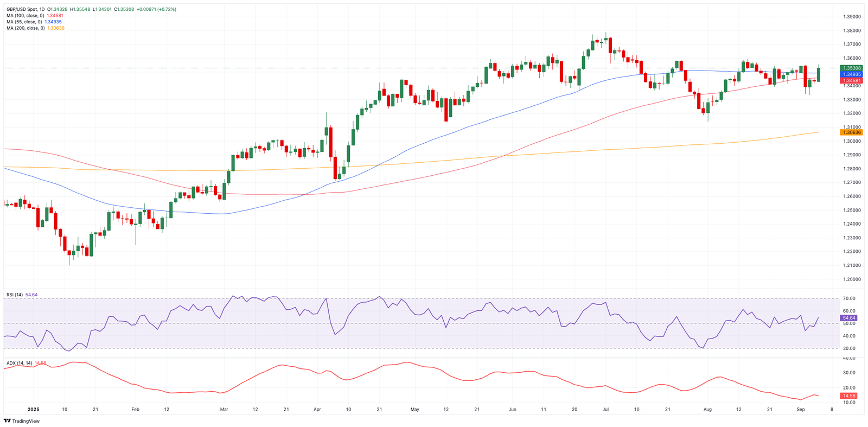The width and height of the screenshot is (868, 427).
Task: Click the open value O1.34328
Action: coord(57,9)
